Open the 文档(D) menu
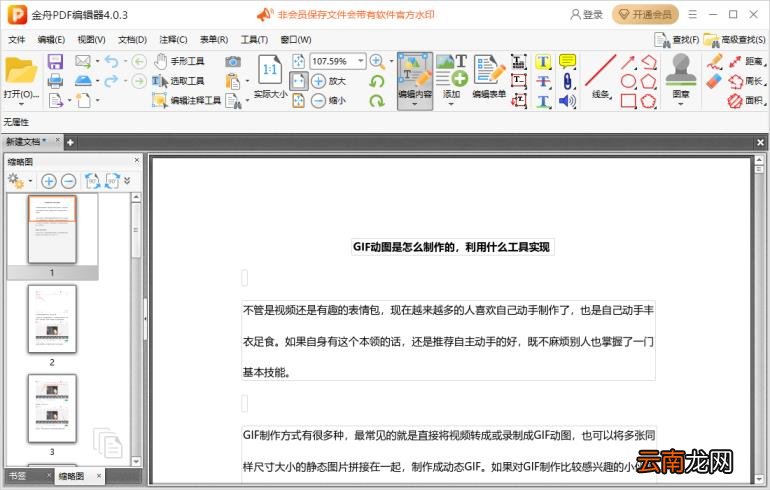The height and width of the screenshot is (490, 770). pyautogui.click(x=133, y=39)
